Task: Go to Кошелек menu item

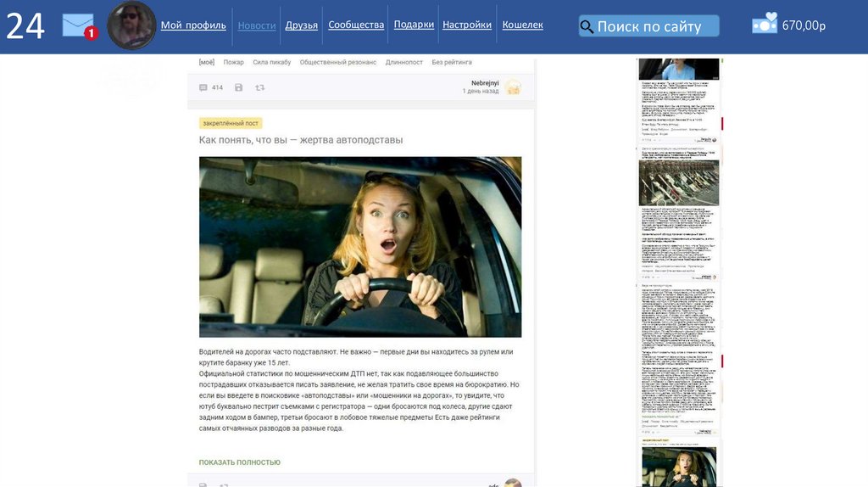Action: point(522,25)
